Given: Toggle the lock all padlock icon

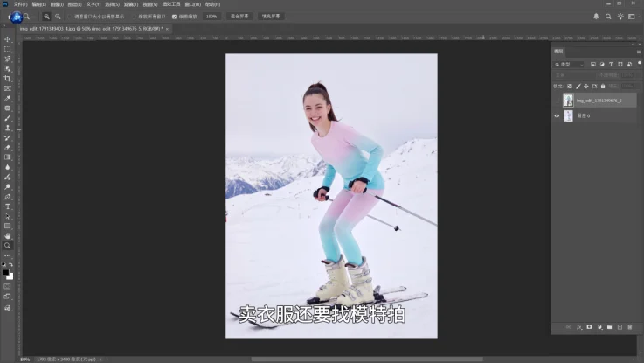Looking at the screenshot, I should click(x=603, y=87).
